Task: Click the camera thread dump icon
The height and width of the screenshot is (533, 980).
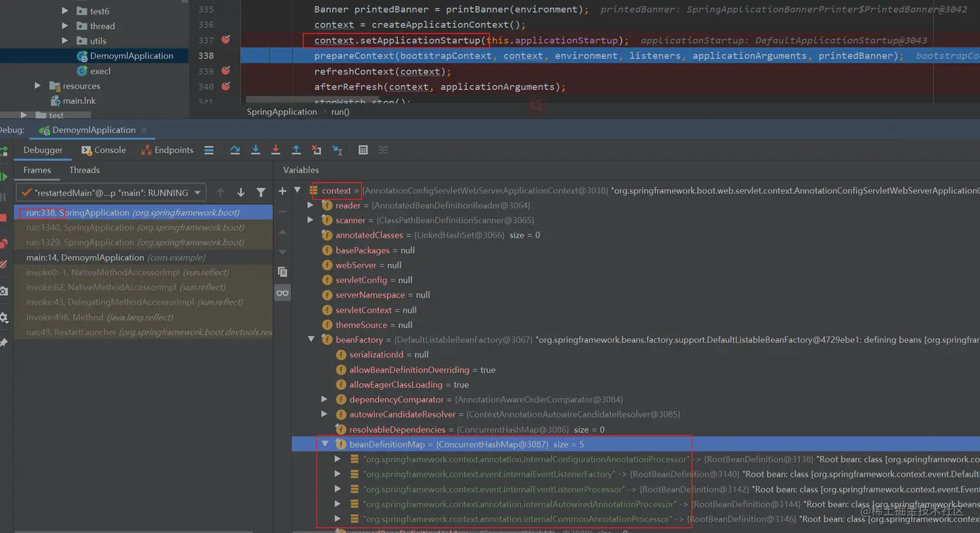Action: click(x=3, y=291)
